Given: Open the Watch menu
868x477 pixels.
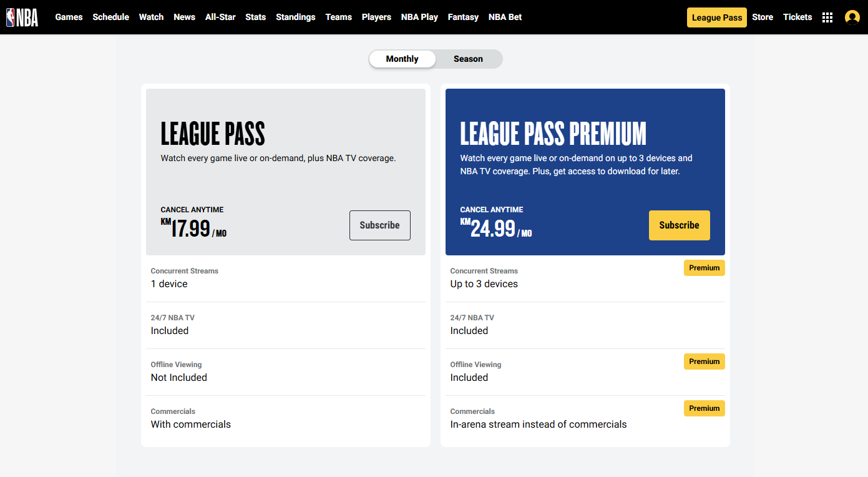Looking at the screenshot, I should pyautogui.click(x=151, y=17).
